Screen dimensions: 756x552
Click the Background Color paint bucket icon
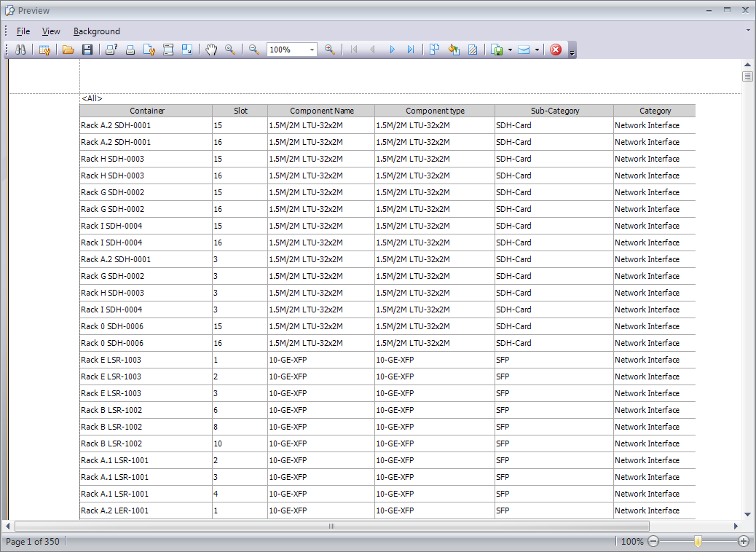click(x=454, y=50)
